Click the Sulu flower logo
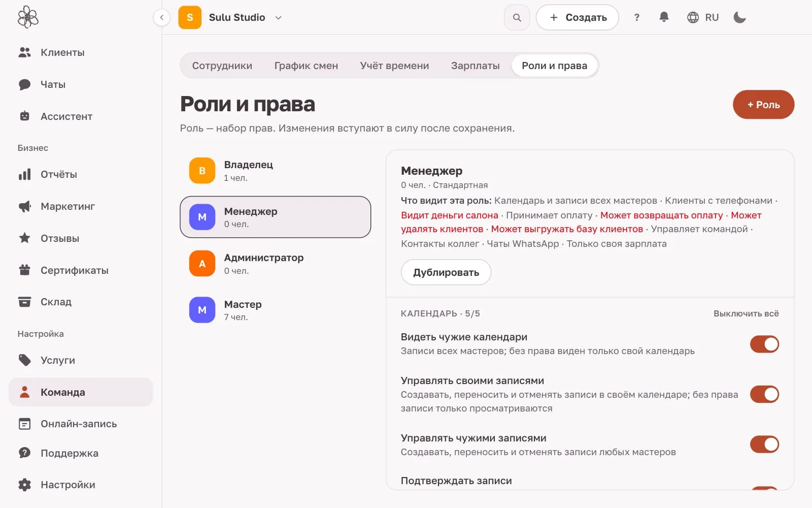Viewport: 812px width, 508px height. (28, 17)
